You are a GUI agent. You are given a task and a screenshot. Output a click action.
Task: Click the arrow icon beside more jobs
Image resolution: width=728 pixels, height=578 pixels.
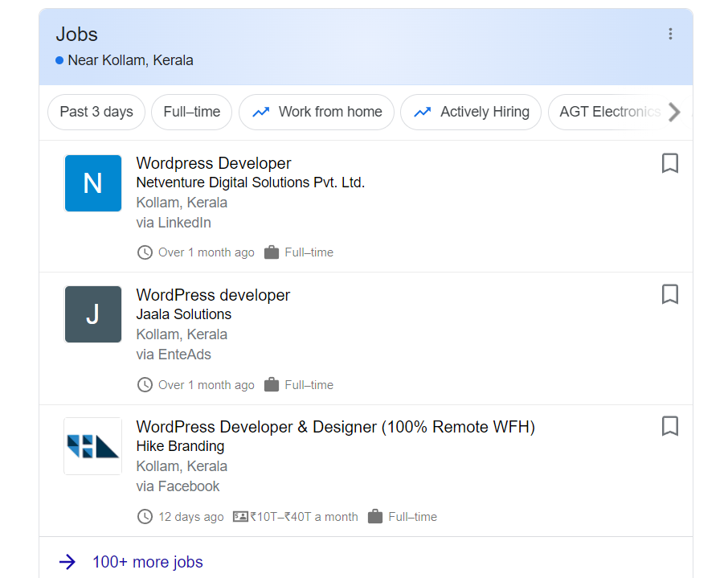click(67, 562)
